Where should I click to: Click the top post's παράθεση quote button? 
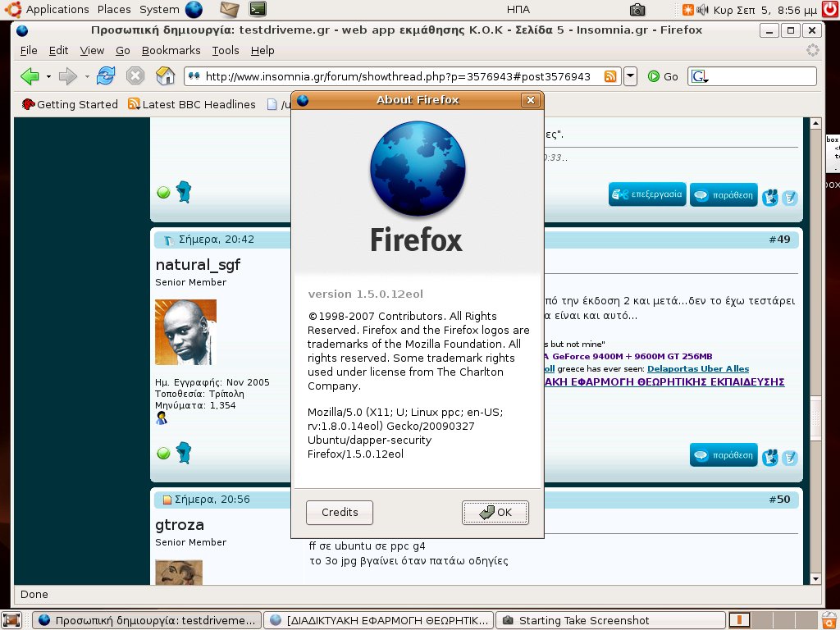[x=724, y=195]
